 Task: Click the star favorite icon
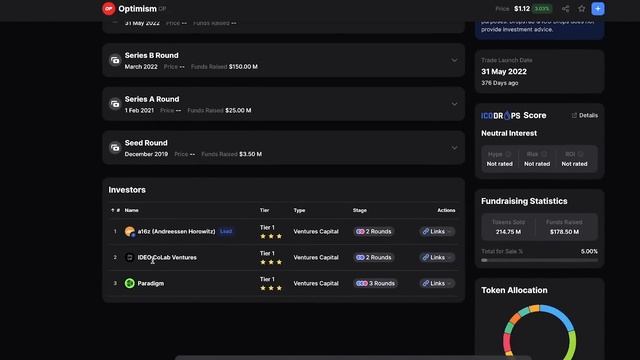pyautogui.click(x=582, y=9)
